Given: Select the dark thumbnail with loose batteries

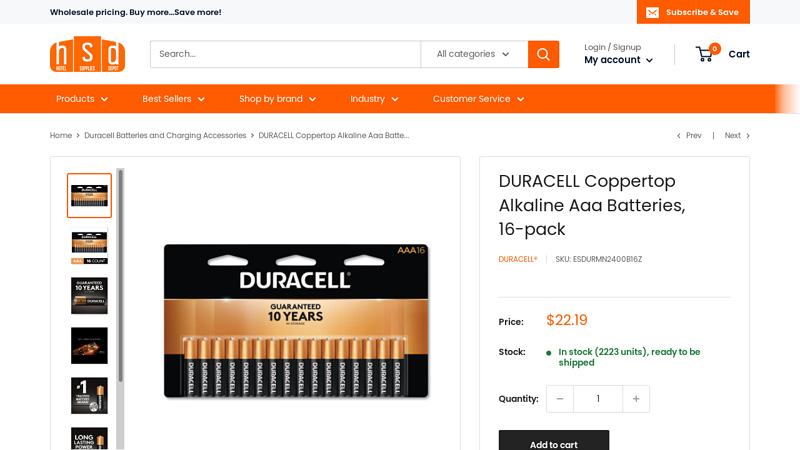Looking at the screenshot, I should pyautogui.click(x=89, y=346).
